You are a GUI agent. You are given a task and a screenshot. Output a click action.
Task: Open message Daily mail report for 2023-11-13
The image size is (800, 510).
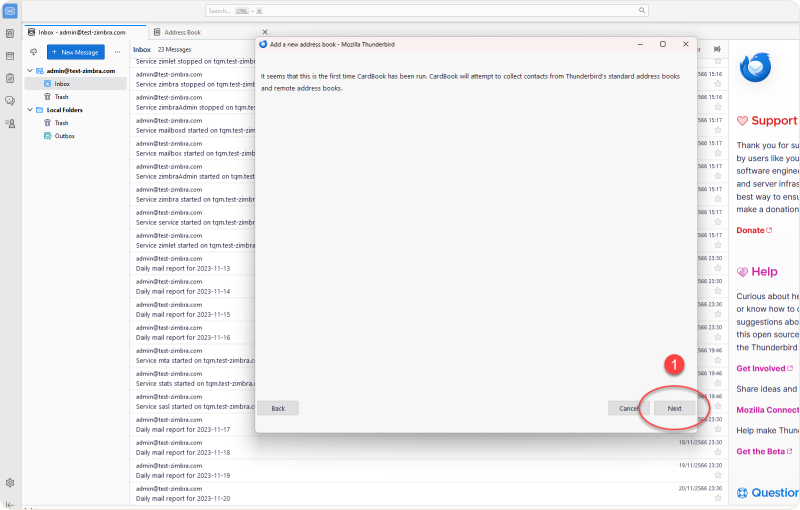tap(194, 264)
